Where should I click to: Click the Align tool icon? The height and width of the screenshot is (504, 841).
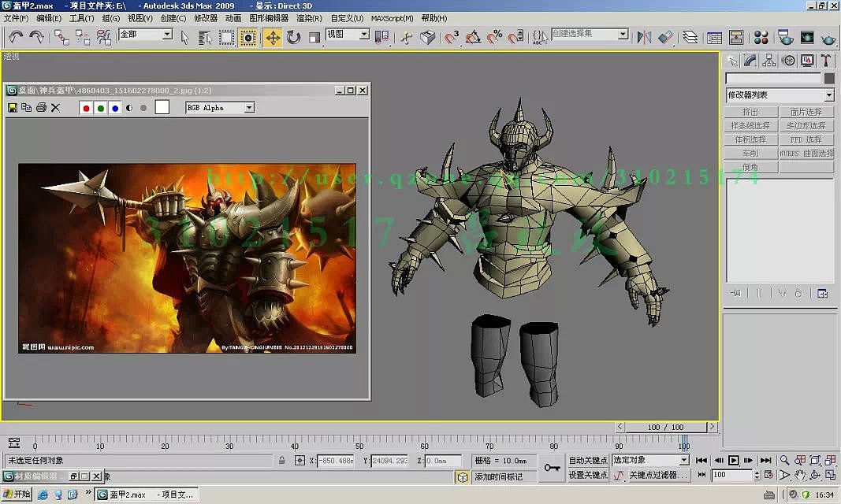tap(665, 37)
